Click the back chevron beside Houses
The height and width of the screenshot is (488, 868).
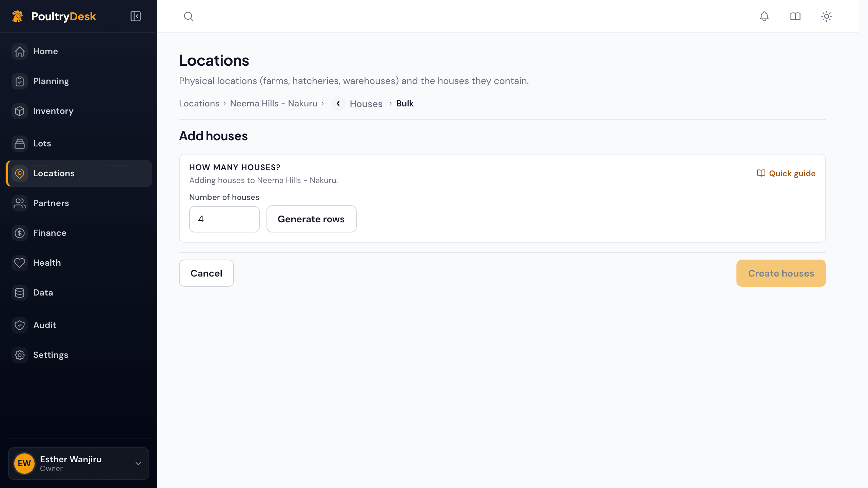point(338,104)
